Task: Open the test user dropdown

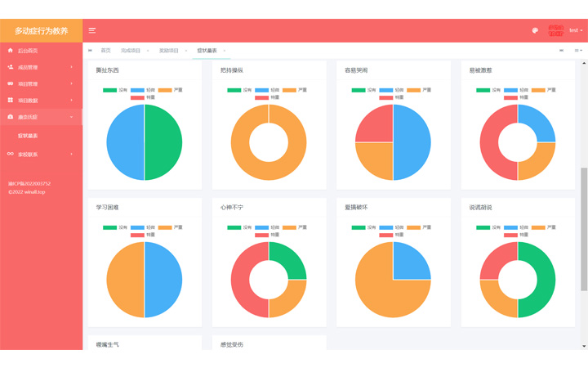Action: click(x=575, y=30)
